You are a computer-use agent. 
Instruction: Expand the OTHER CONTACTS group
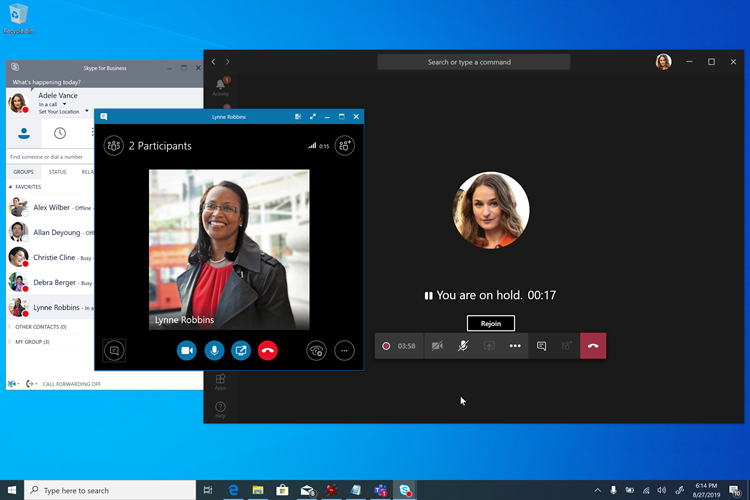click(10, 327)
